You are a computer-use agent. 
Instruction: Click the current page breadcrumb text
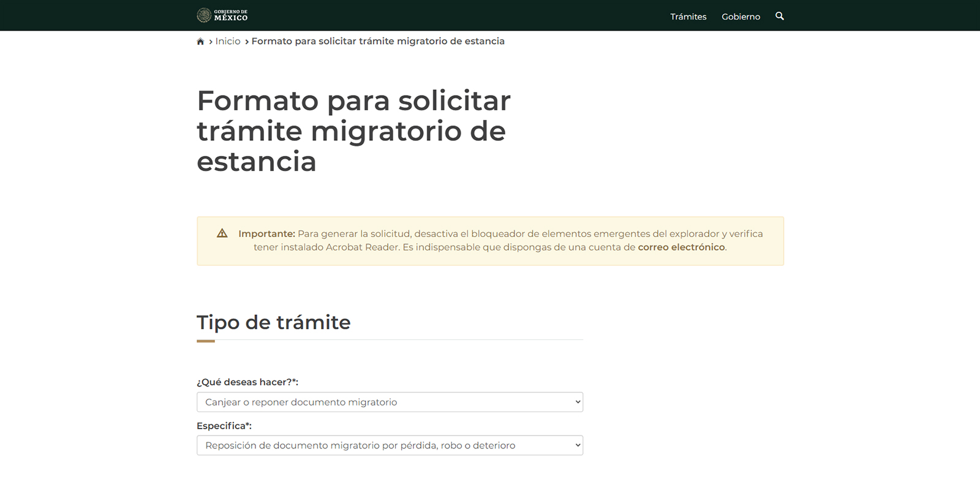click(378, 41)
